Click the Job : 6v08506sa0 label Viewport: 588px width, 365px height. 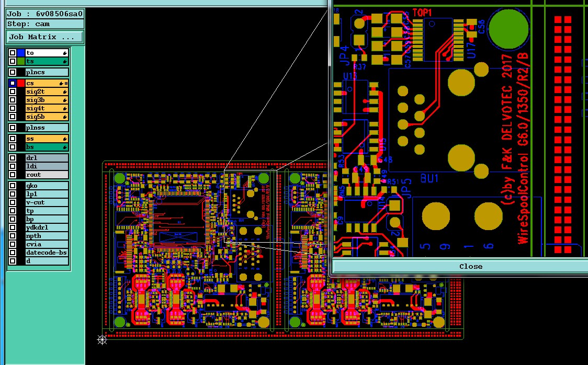[45, 14]
